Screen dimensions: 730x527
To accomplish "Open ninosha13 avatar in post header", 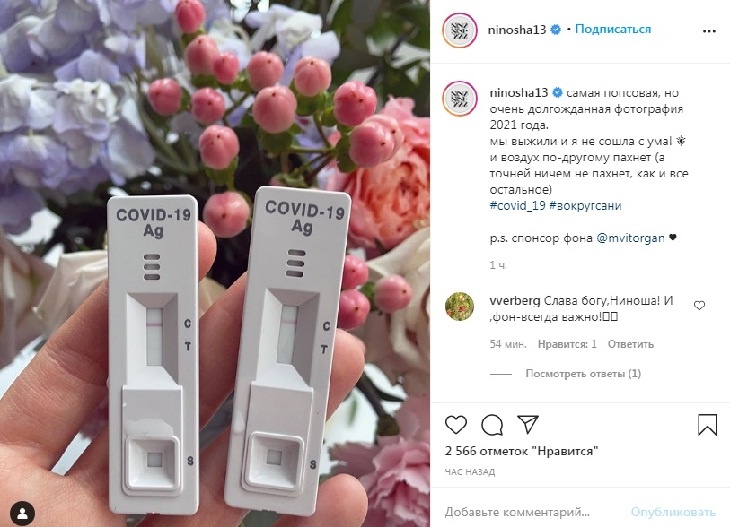I will point(460,31).
